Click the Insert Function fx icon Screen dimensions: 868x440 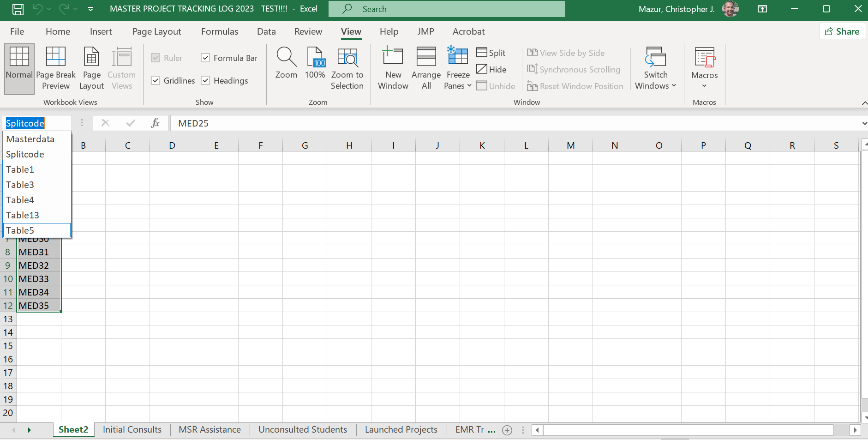click(x=156, y=123)
